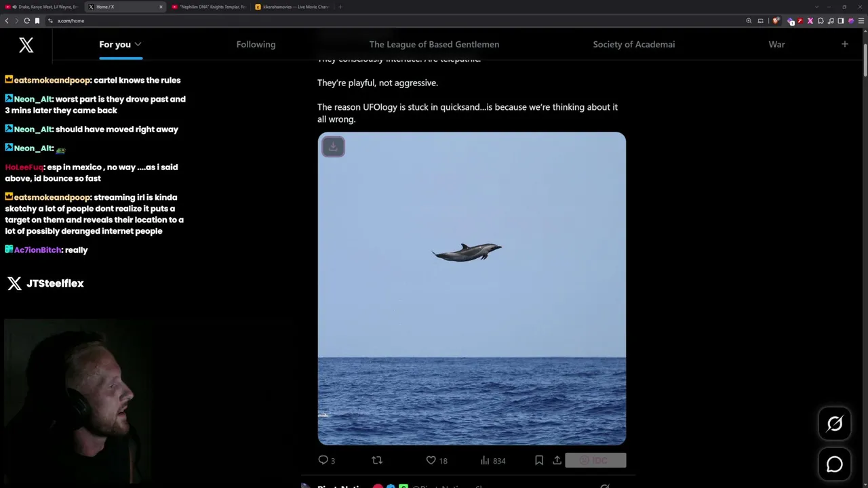868x488 pixels.
Task: View site information for x.com
Action: [x=50, y=21]
